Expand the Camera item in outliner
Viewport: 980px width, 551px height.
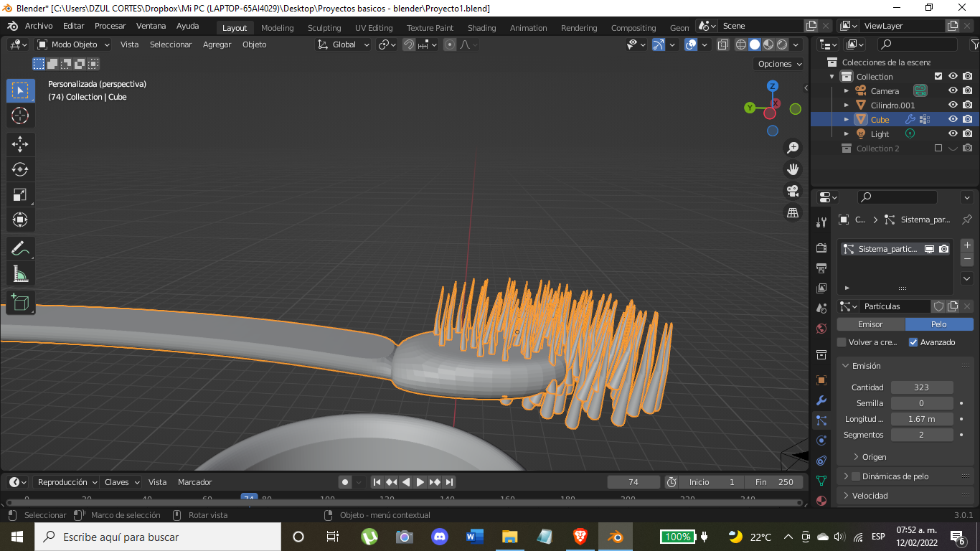847,91
